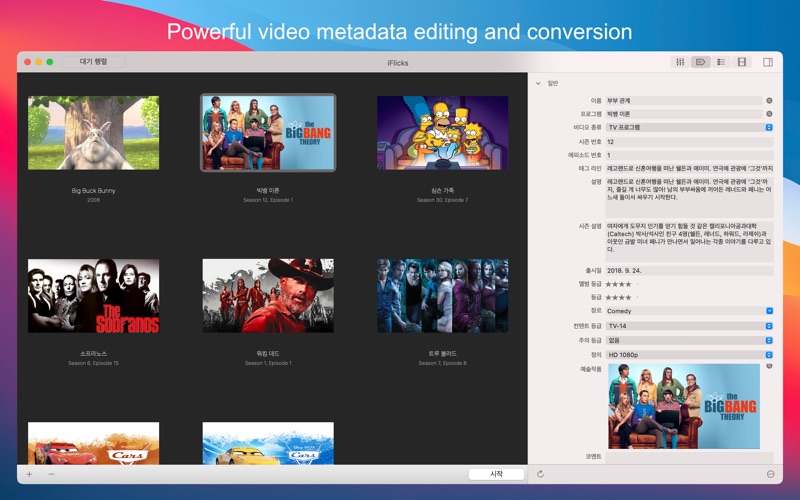Click the 에피소드 번호 field showing 1

click(x=689, y=155)
